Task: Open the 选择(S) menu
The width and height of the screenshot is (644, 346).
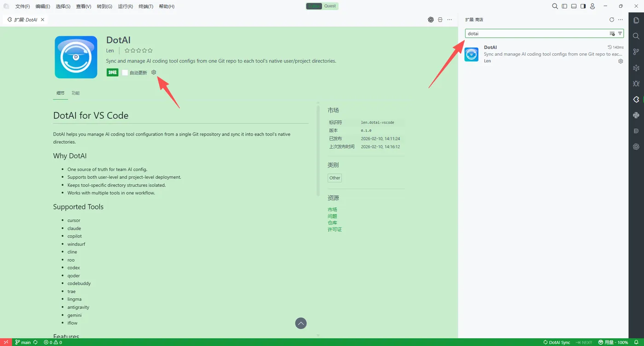Action: (x=63, y=6)
